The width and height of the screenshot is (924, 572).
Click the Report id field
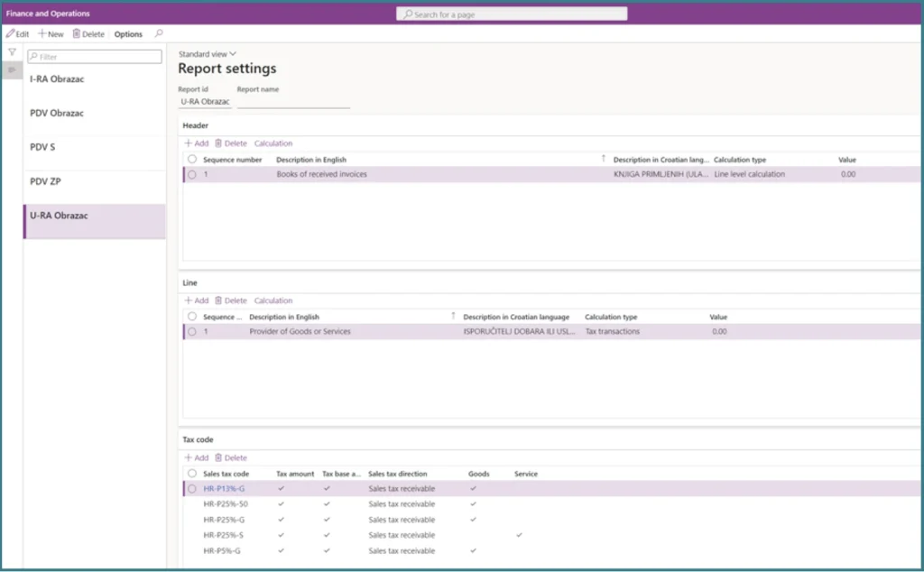pos(205,101)
